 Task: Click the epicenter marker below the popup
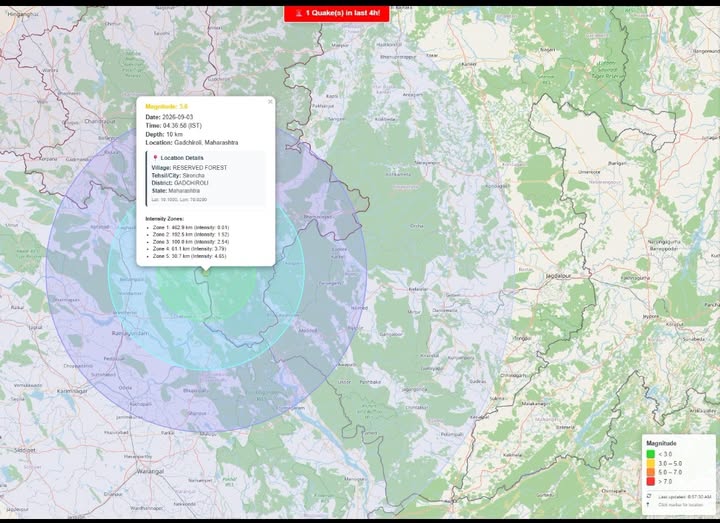pos(206,273)
